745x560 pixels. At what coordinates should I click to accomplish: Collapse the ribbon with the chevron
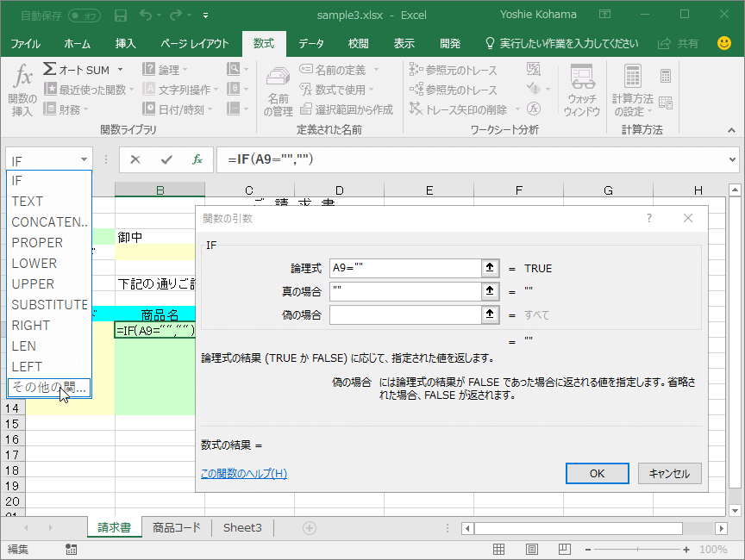(x=732, y=130)
